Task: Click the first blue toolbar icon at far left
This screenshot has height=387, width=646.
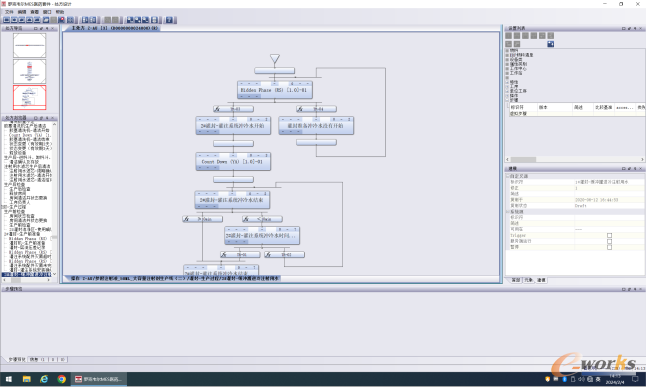Action: click(x=7, y=20)
